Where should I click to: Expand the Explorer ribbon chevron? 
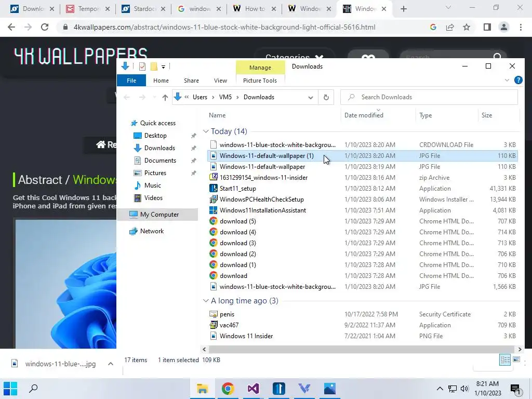pos(507,81)
